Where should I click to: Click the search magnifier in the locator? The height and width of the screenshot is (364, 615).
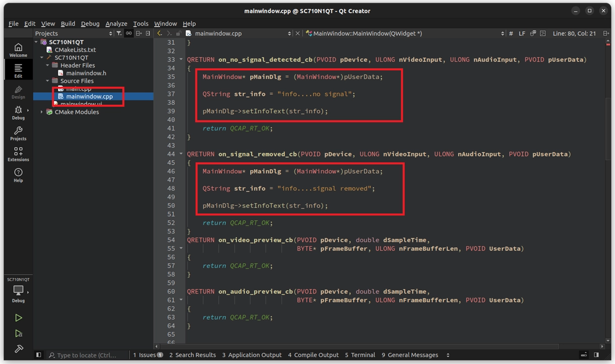(x=51, y=355)
